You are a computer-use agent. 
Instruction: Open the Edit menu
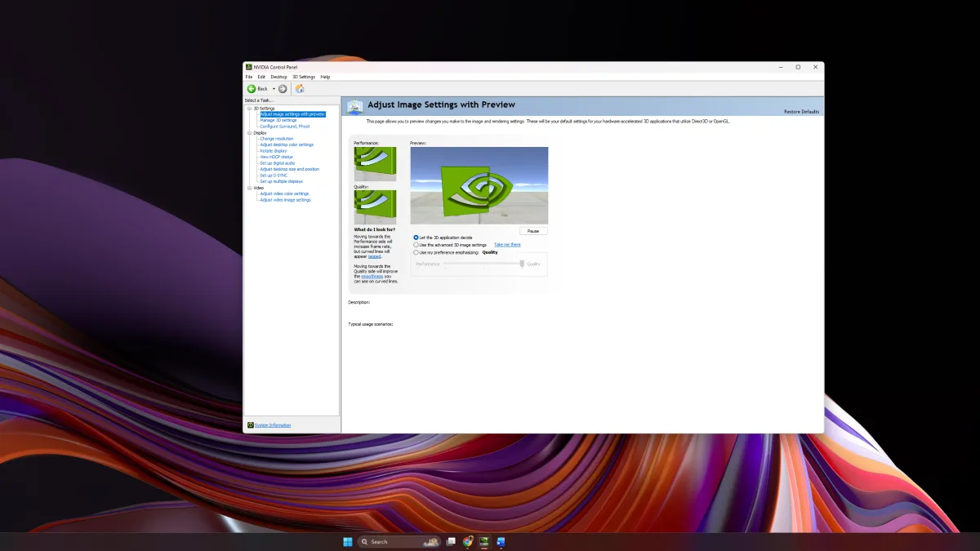point(261,77)
